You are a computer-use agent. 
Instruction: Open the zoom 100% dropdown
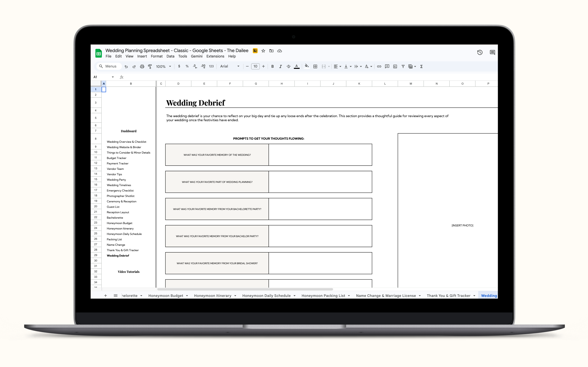click(x=163, y=67)
